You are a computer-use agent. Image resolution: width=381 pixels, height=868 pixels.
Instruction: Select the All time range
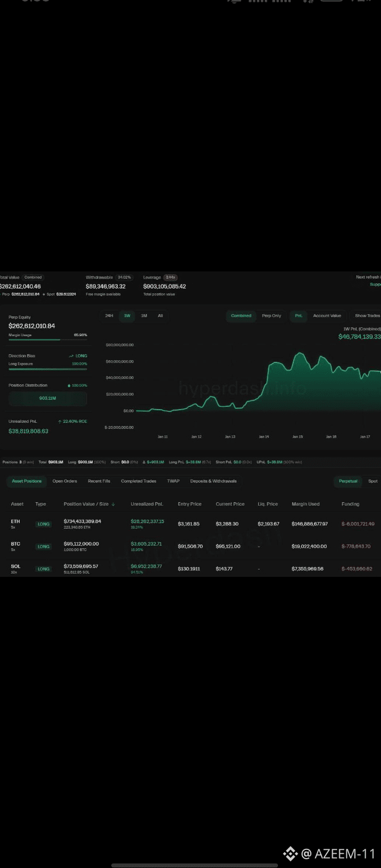coord(160,316)
